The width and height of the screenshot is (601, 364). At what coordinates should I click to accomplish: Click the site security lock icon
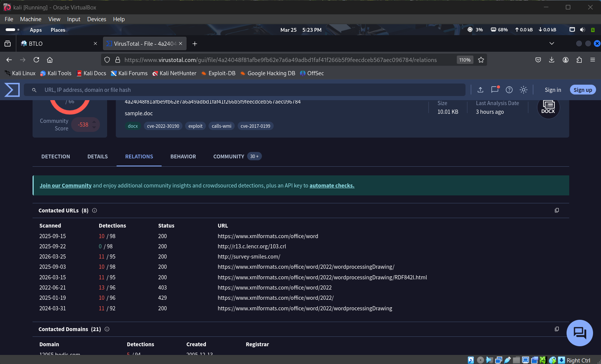tap(118, 60)
